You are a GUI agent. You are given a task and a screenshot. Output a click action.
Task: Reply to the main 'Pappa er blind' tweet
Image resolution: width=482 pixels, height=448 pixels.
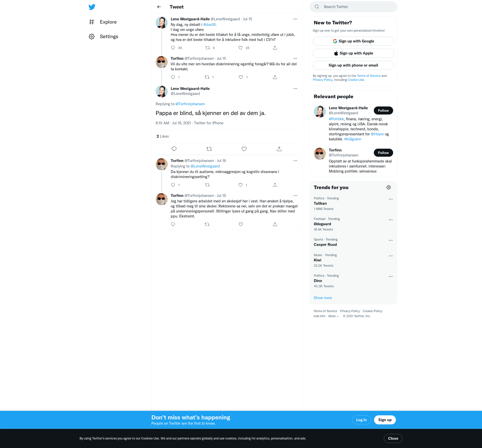[174, 149]
